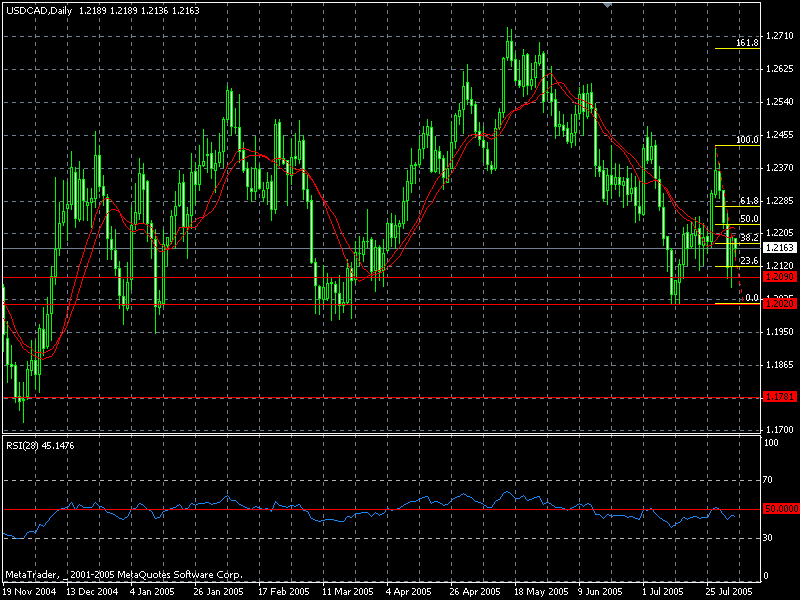Screen dimensions: 800x600
Task: Click the 4 Jan 2005 date label
Action: 153,592
